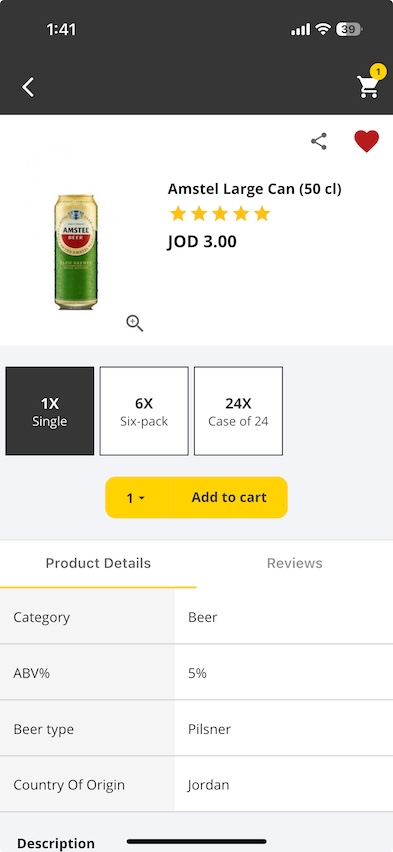Share this product via share icon
Image resolution: width=393 pixels, height=852 pixels.
[x=319, y=141]
